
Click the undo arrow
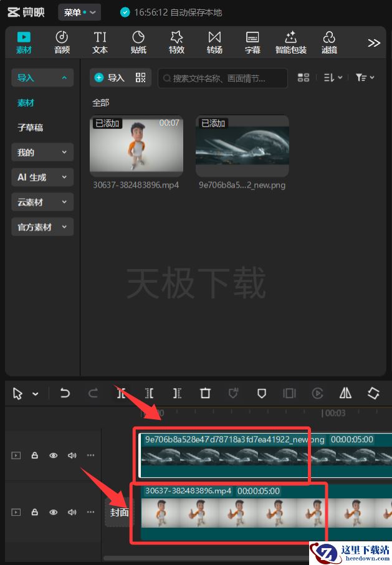(x=65, y=393)
